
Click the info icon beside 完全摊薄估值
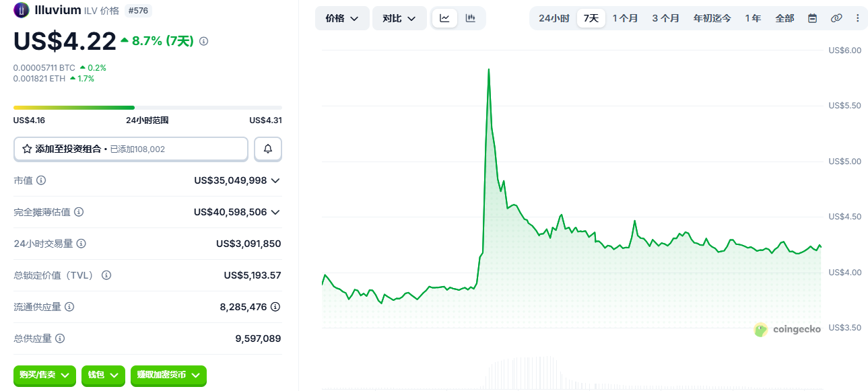[79, 212]
